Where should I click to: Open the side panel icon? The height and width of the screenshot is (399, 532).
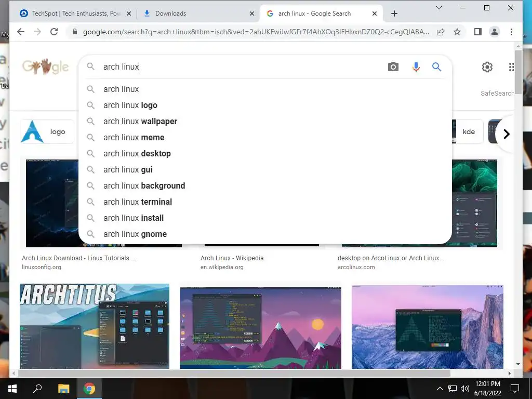478,32
